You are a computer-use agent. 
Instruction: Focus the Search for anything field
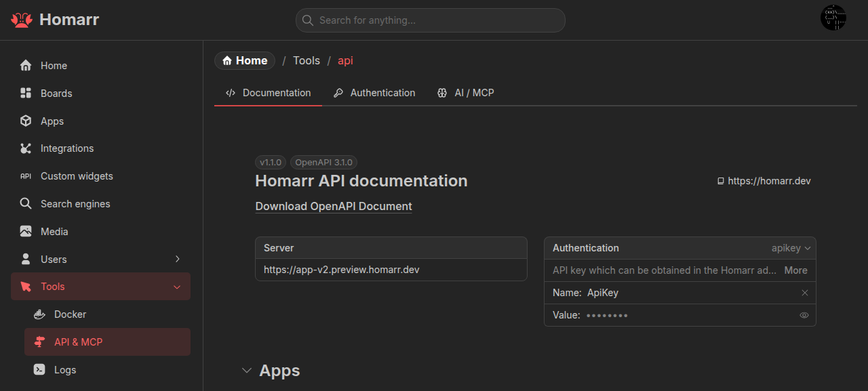pos(430,20)
